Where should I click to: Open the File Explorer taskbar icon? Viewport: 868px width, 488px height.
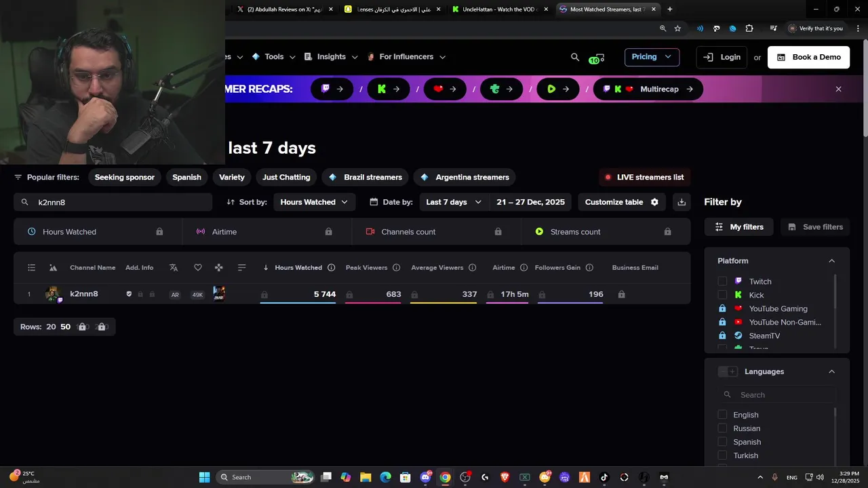point(366,477)
